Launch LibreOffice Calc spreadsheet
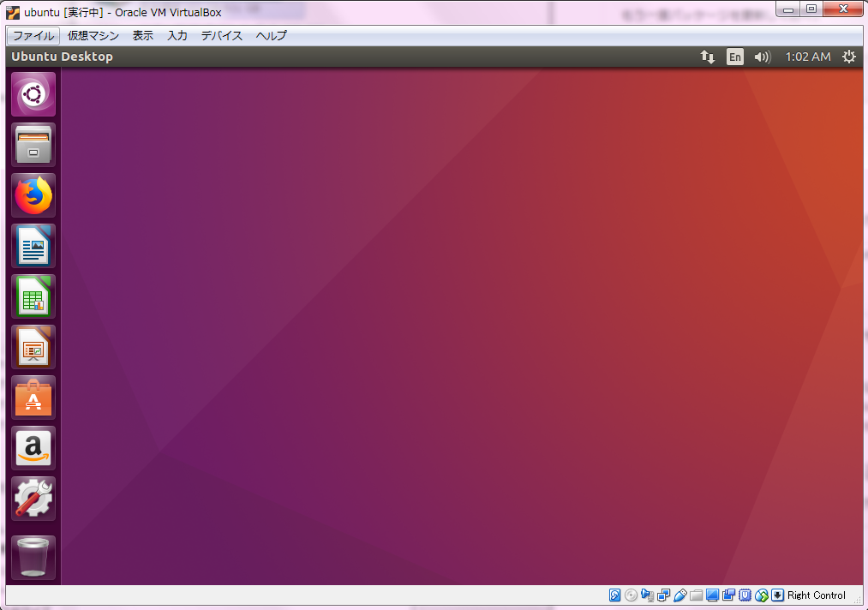The height and width of the screenshot is (610, 868). [33, 296]
